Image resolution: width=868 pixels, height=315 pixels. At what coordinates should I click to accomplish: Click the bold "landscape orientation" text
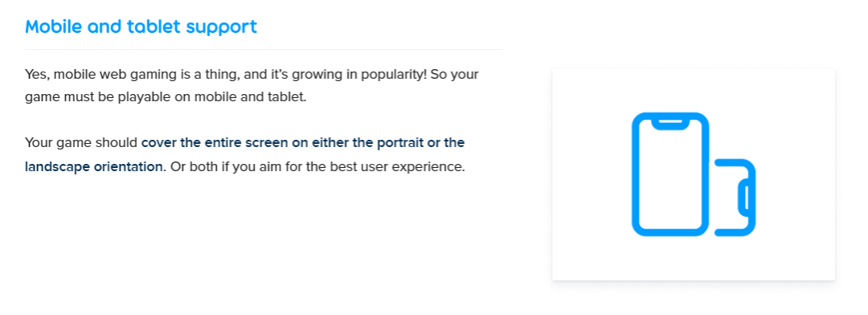pos(94,166)
